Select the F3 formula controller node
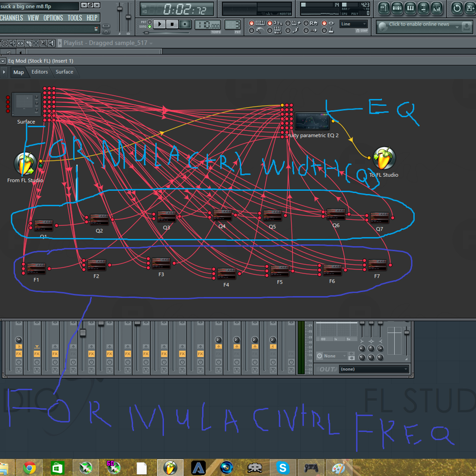Viewport: 476px width, 476px height. point(161,263)
